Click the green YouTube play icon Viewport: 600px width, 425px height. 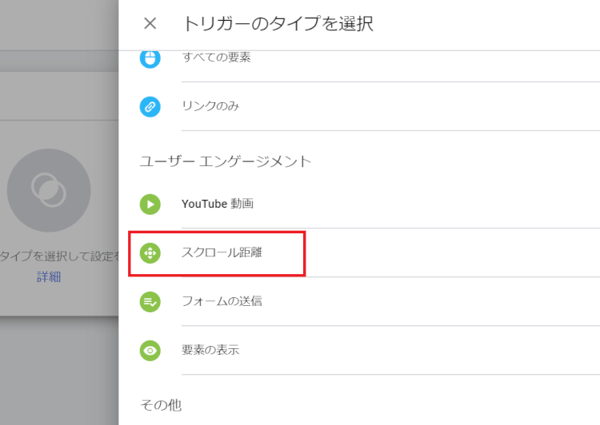pyautogui.click(x=150, y=204)
